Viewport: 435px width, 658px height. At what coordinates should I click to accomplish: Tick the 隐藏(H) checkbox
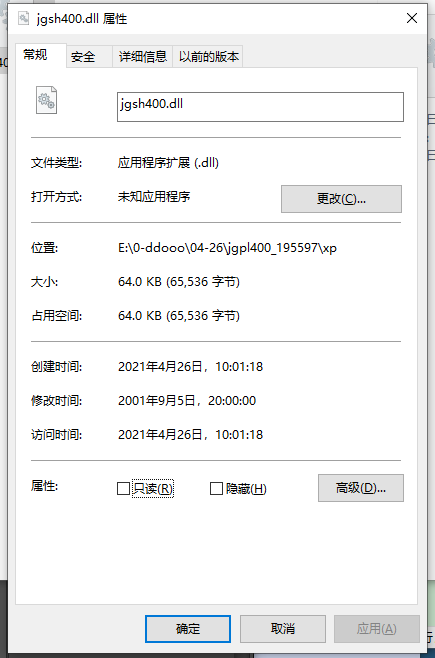216,488
